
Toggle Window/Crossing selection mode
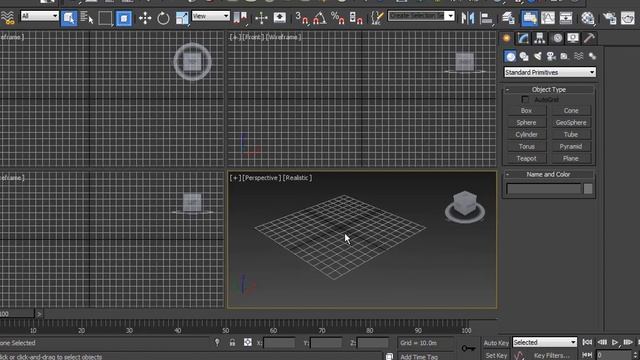click(124, 18)
